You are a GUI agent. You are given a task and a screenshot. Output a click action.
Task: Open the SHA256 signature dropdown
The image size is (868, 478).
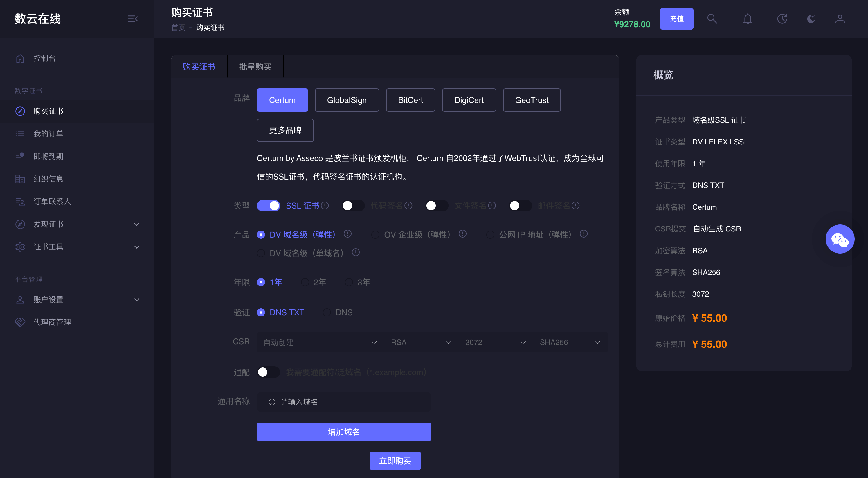coord(570,342)
